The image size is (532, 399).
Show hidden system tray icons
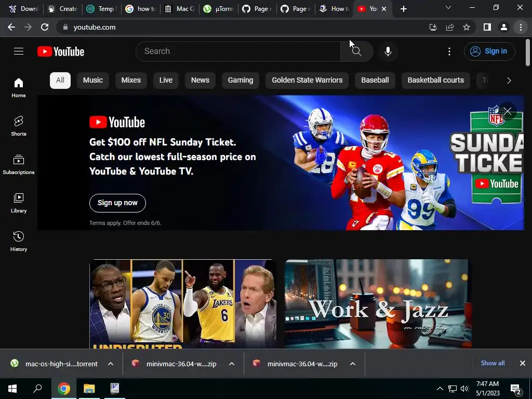tap(440, 389)
